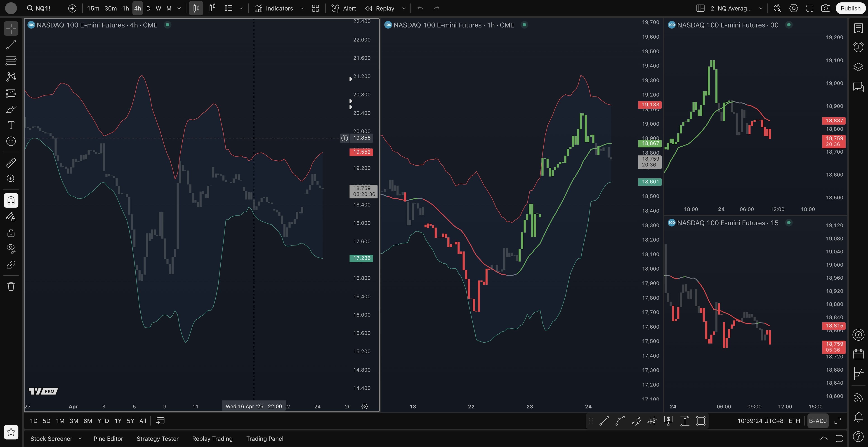Screen dimensions: 868x447
Task: Click the 19,552 red price label
Action: (x=361, y=152)
